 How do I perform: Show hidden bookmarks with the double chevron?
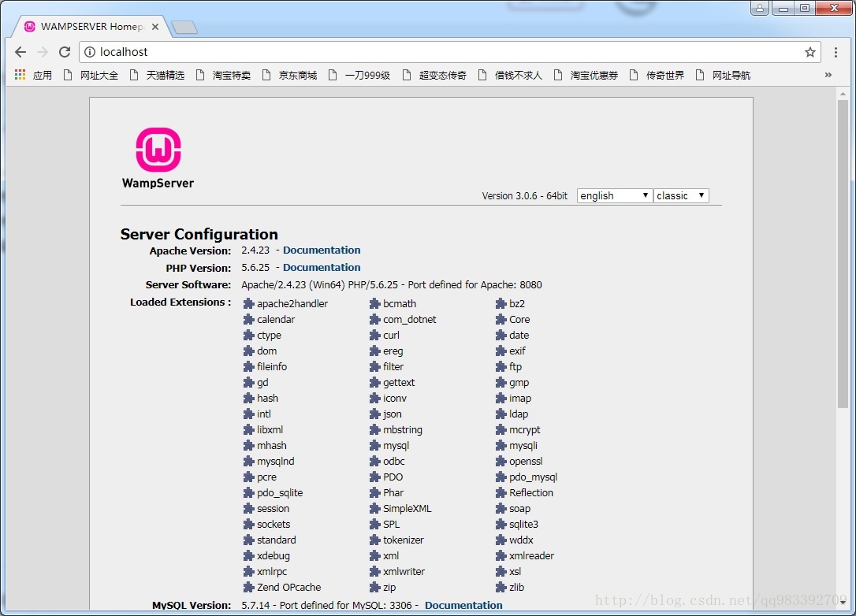pos(828,75)
